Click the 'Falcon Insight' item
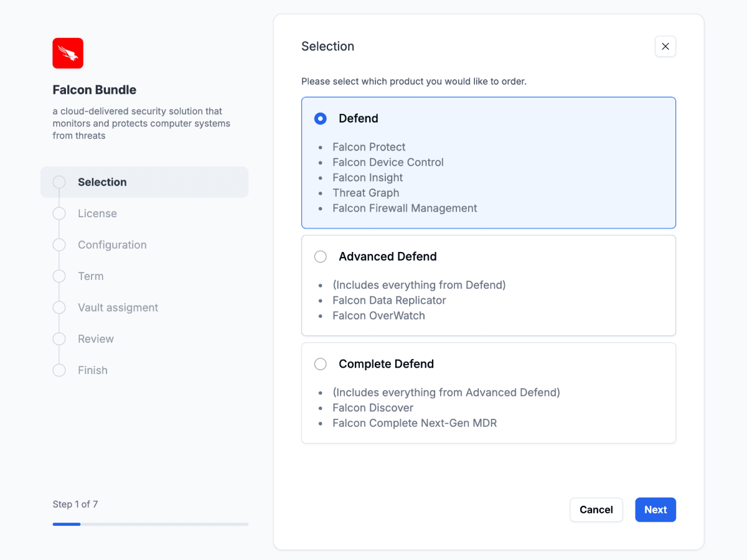747x560 pixels. point(368,177)
